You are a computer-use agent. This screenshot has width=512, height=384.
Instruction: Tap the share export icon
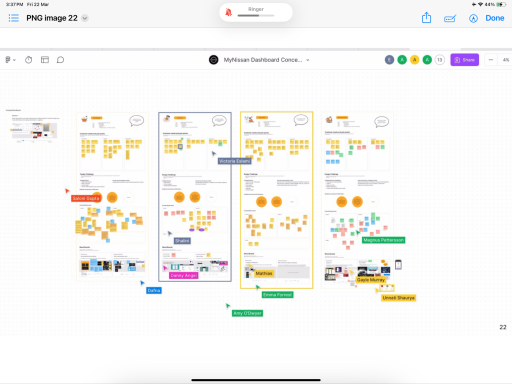click(x=426, y=18)
